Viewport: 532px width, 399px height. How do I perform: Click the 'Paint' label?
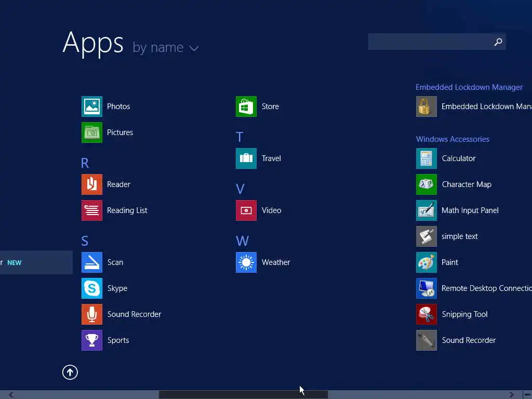[449, 262]
